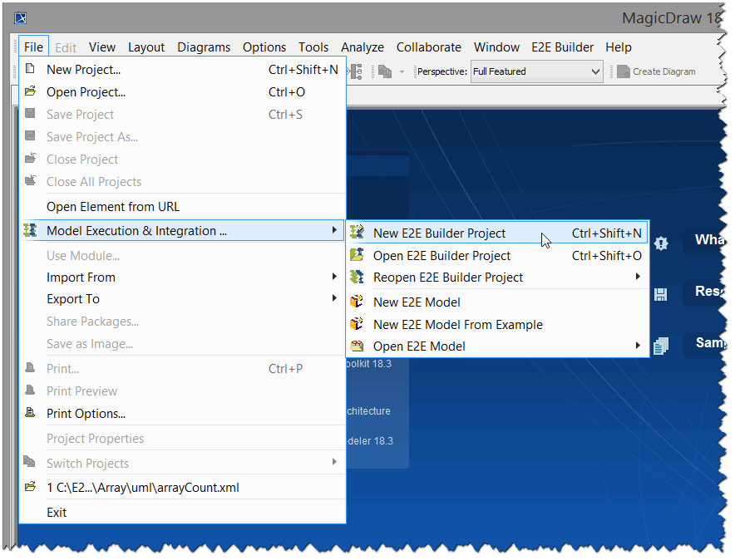Screen dimensions: 735x560
Task: Expand the Import From submenu
Action: [81, 278]
